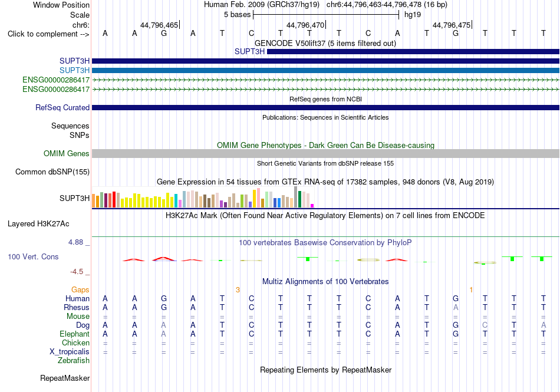Click the 4.88 upper scale value

pyautogui.click(x=75, y=242)
